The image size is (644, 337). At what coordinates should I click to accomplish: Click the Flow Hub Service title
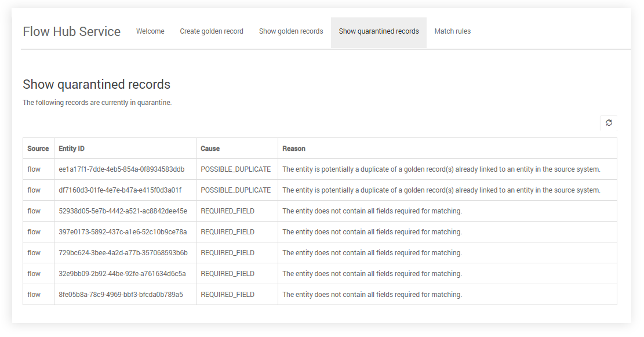click(71, 31)
